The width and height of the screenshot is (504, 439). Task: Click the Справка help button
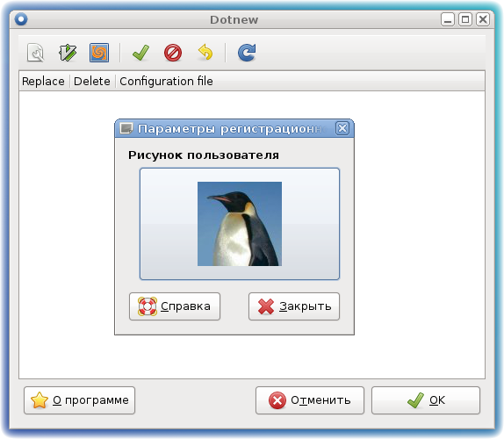click(x=175, y=306)
